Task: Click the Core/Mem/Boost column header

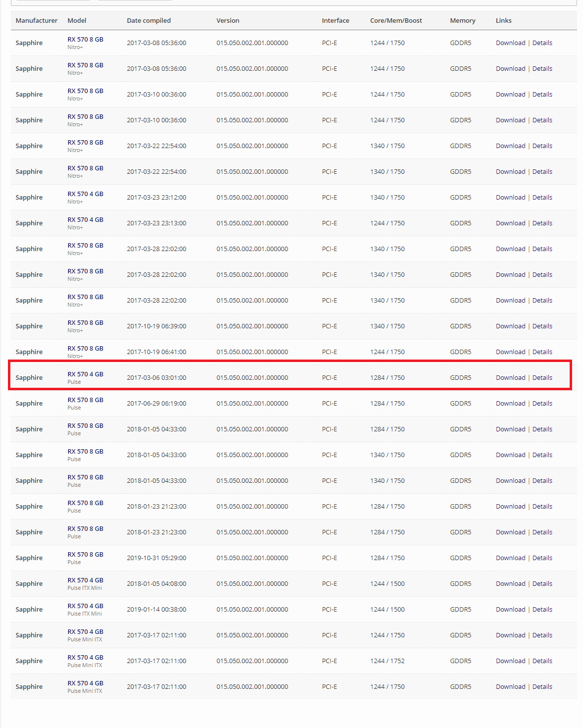Action: 396,20
